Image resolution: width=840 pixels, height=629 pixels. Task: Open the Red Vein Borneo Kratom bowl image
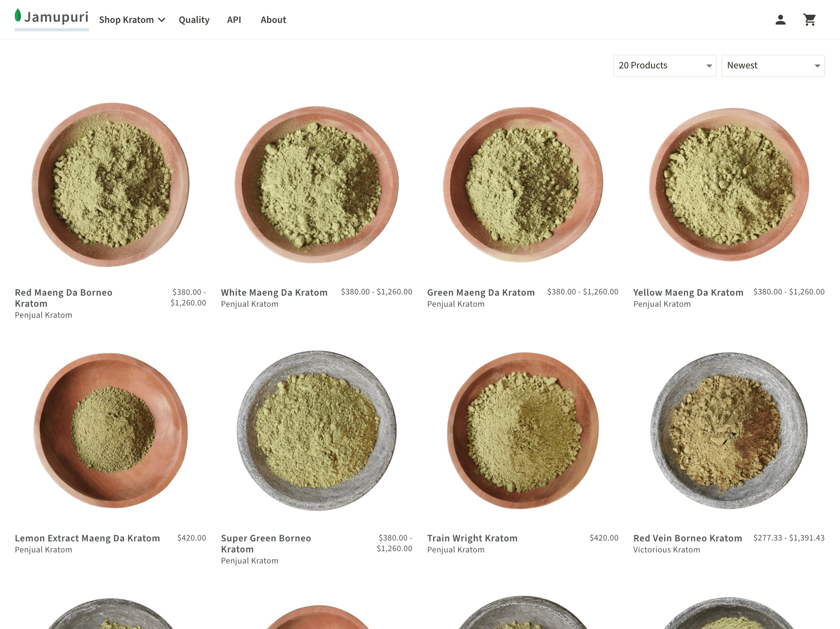coord(729,430)
